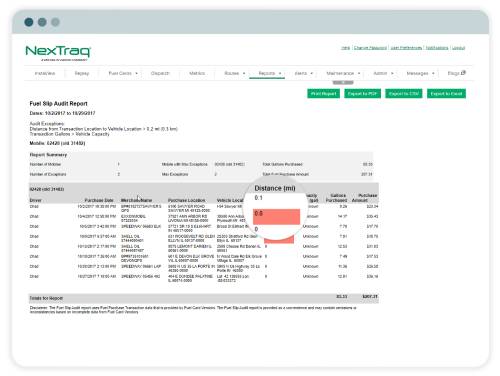
Task: Expand the Admin menu arrow
Action: click(392, 73)
